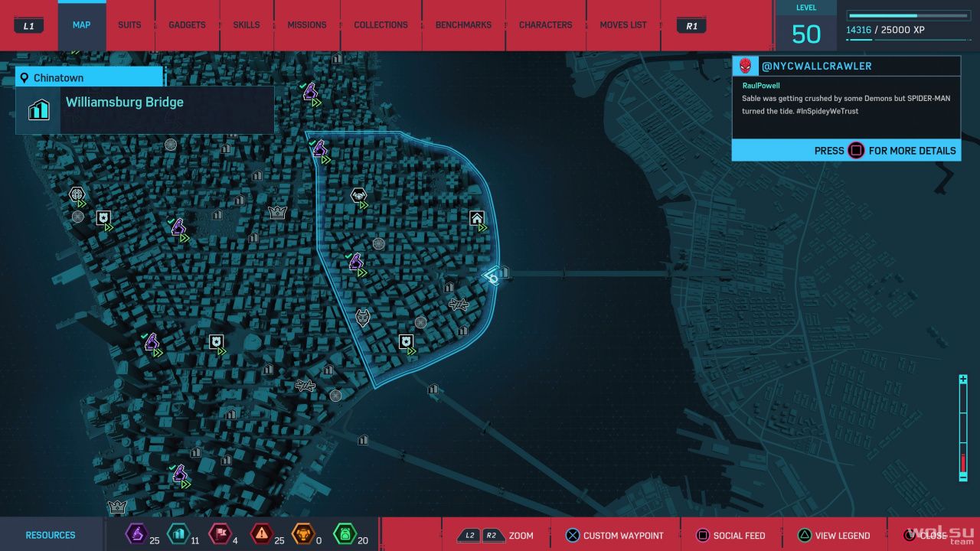
Task: Click the flag base token resource icon
Action: (219, 534)
